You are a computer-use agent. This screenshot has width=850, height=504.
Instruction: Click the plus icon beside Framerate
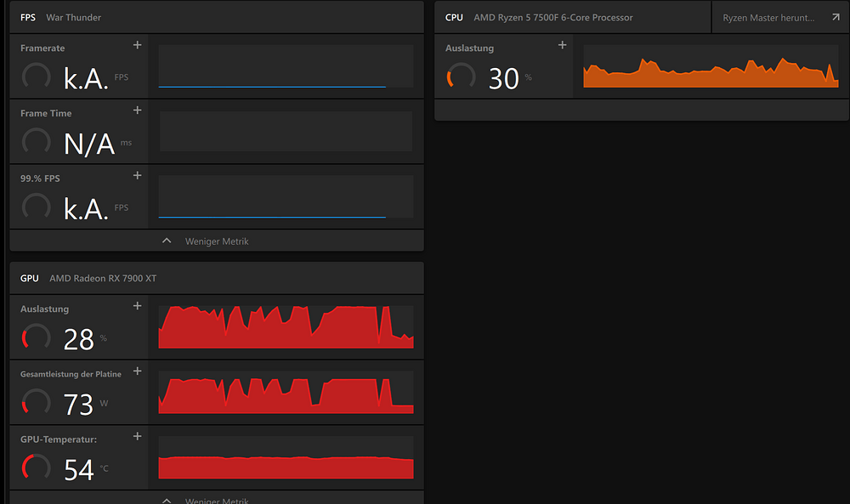click(x=138, y=45)
